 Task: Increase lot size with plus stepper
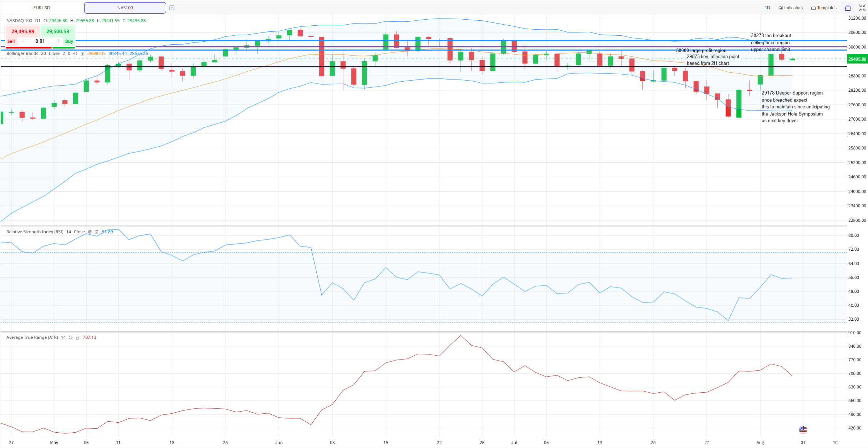point(58,41)
